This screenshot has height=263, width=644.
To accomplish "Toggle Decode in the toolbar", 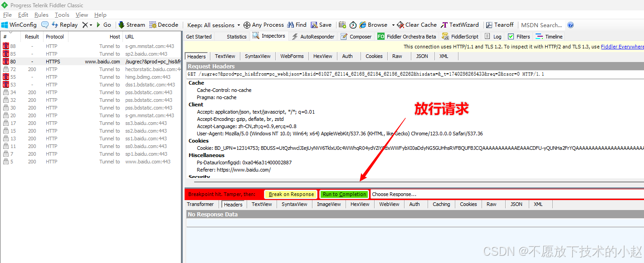I will coord(164,25).
